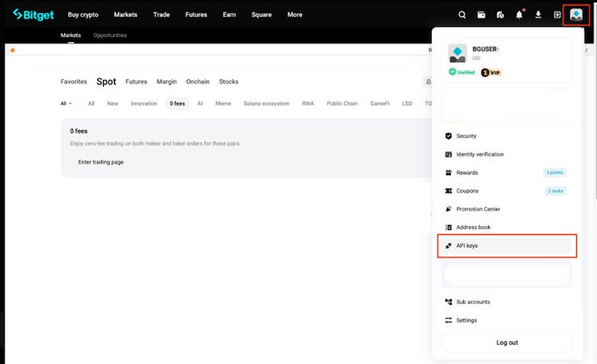597x364 pixels.
Task: Select the RWA category filter
Action: [308, 104]
